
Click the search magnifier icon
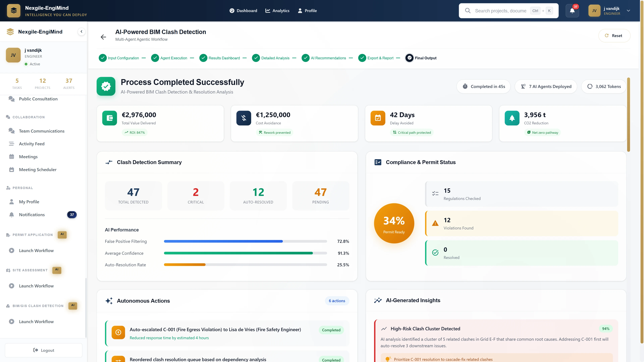(468, 11)
